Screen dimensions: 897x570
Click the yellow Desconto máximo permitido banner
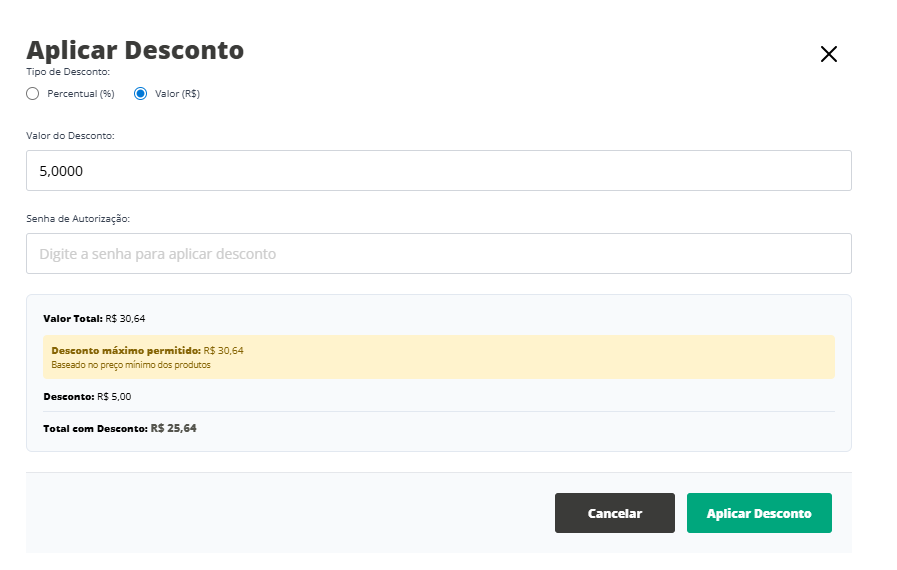tap(438, 357)
